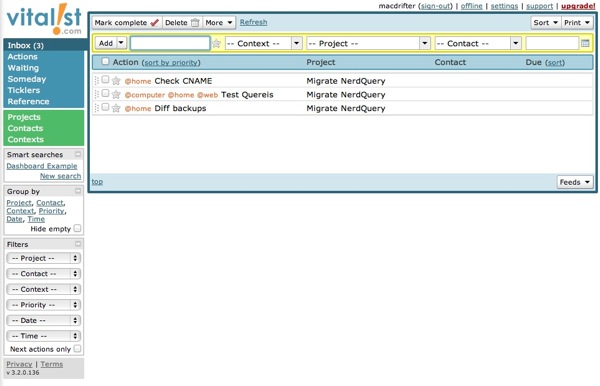Click New search link
Screen dimensions: 600x386
pyautogui.click(x=60, y=176)
